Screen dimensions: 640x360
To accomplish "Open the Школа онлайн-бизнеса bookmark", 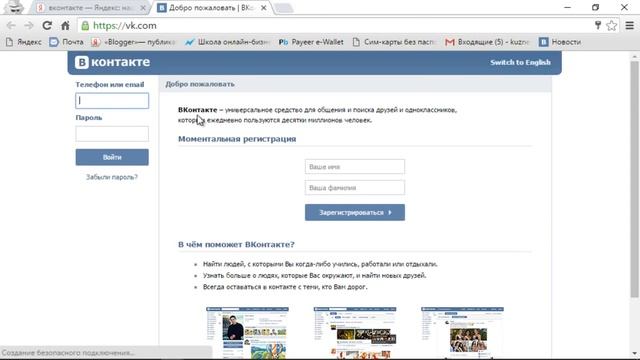I will point(227,42).
